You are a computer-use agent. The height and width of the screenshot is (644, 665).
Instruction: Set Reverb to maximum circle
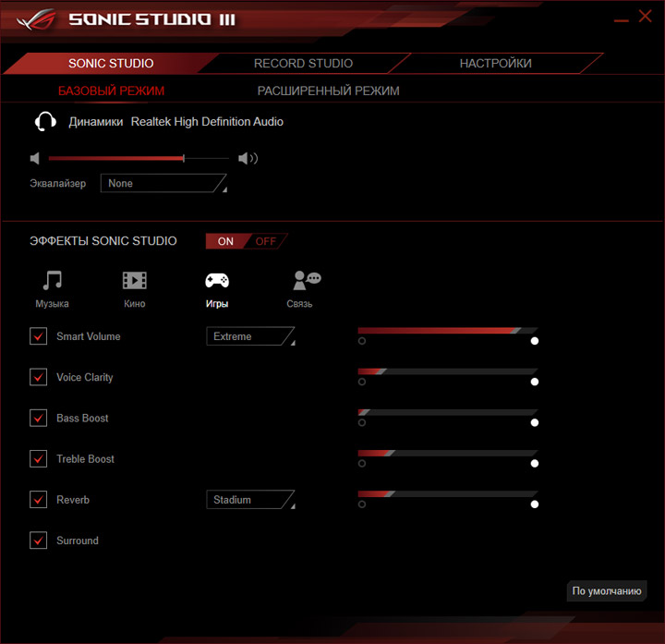pos(535,504)
